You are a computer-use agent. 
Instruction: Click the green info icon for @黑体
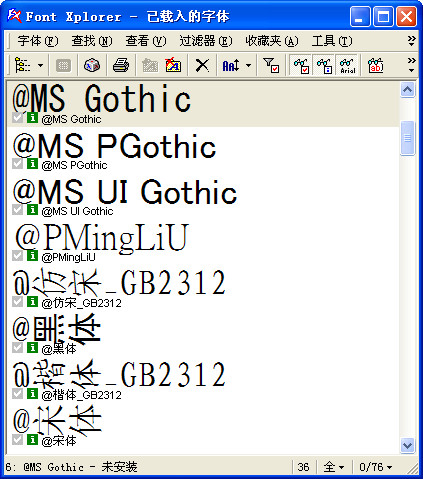point(32,348)
